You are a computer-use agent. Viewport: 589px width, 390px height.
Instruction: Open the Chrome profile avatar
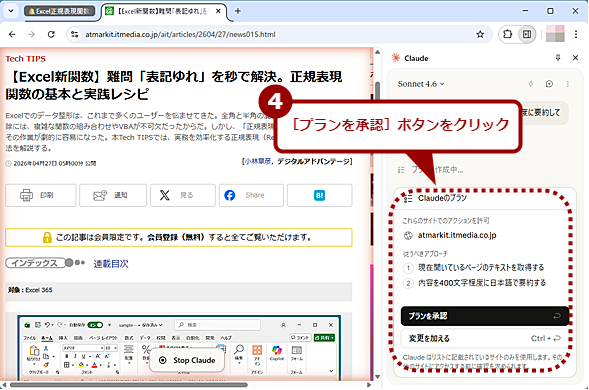point(555,34)
